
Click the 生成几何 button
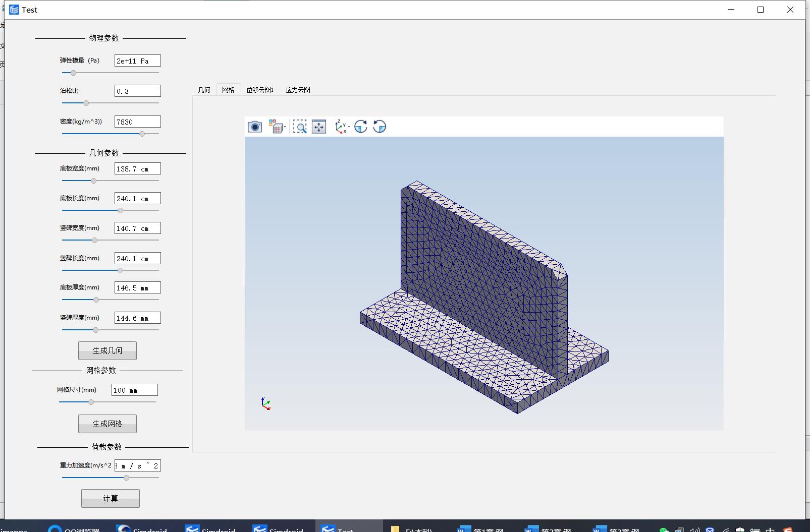107,350
